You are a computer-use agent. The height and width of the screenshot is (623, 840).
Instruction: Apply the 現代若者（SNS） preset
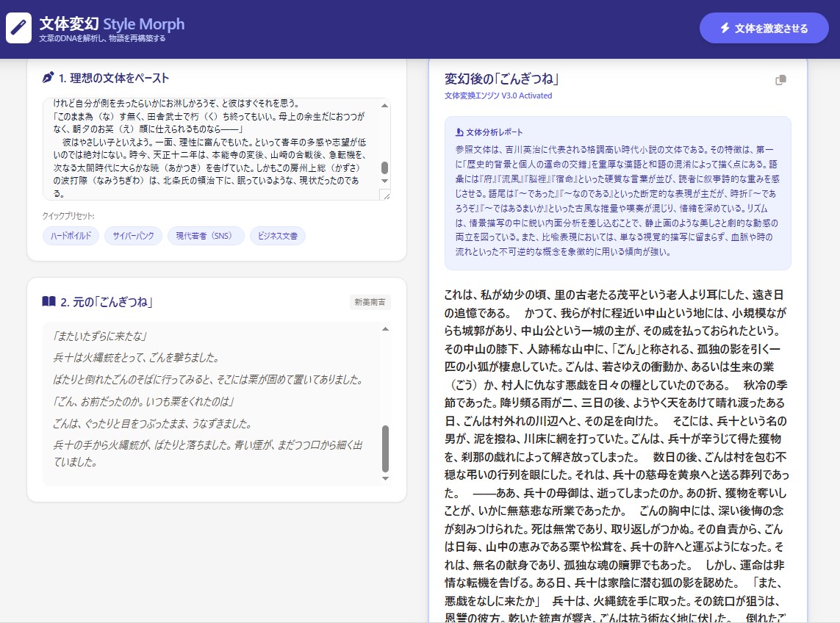[205, 236]
